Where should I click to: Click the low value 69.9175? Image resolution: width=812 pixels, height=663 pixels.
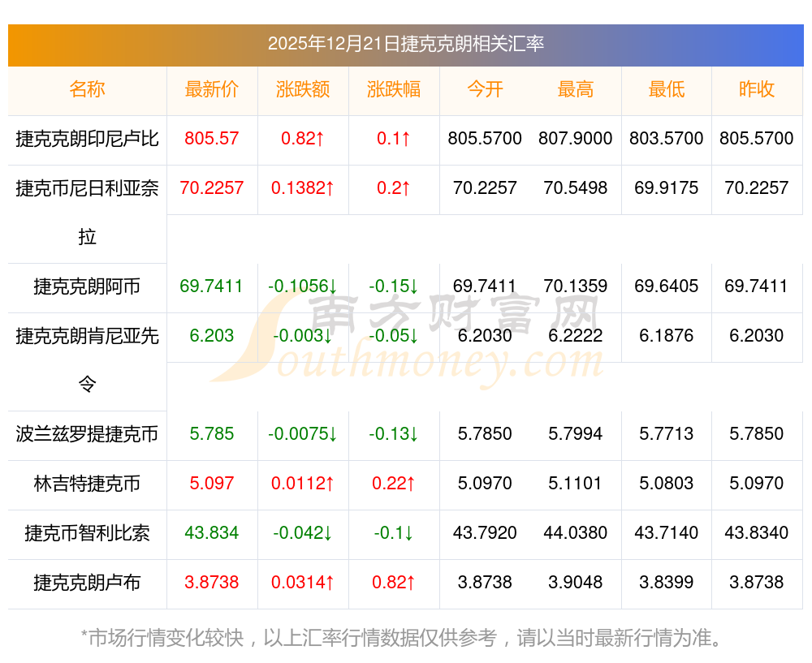point(667,188)
